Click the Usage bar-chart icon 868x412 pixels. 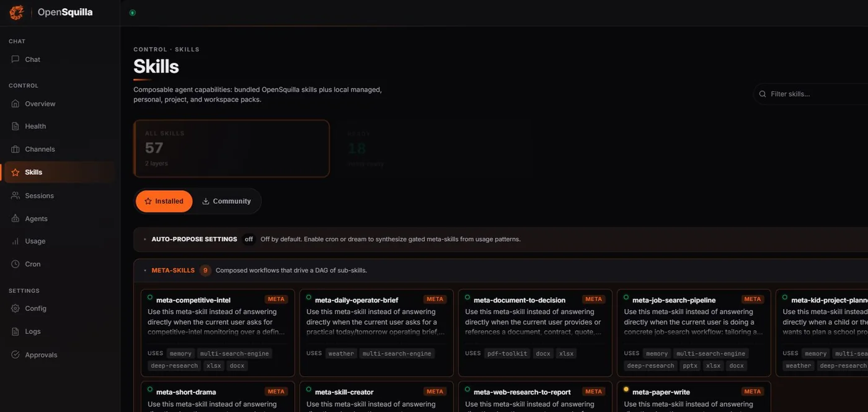coord(15,241)
